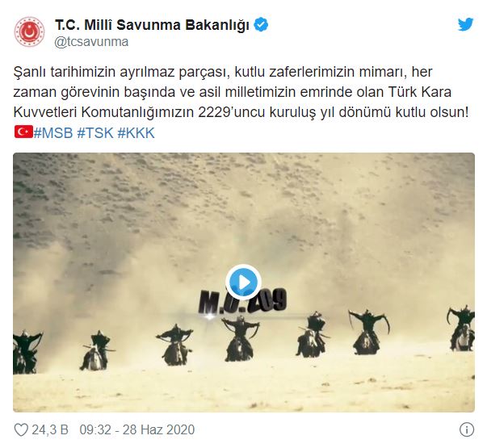This screenshot has width=487, height=448.
Task: Click the 24,3 B like count
Action: 50,430
